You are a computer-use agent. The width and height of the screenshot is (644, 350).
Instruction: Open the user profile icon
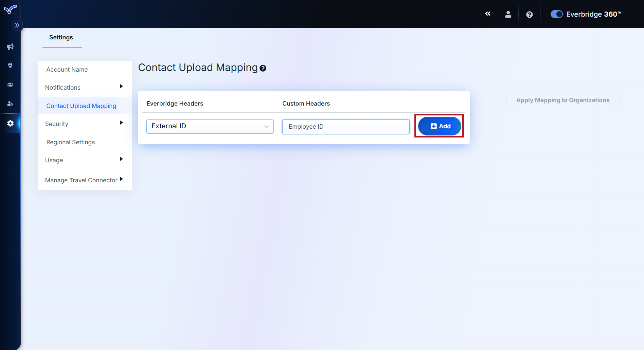[x=508, y=14]
